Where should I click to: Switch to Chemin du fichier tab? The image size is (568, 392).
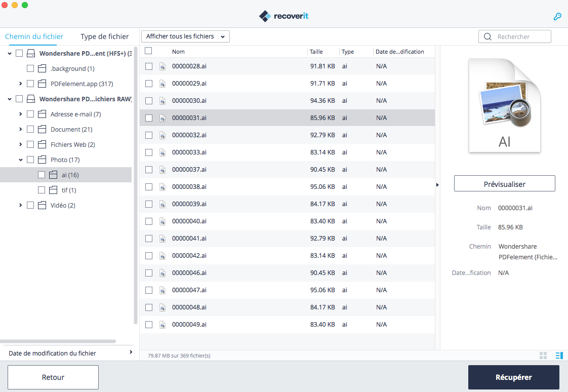34,36
